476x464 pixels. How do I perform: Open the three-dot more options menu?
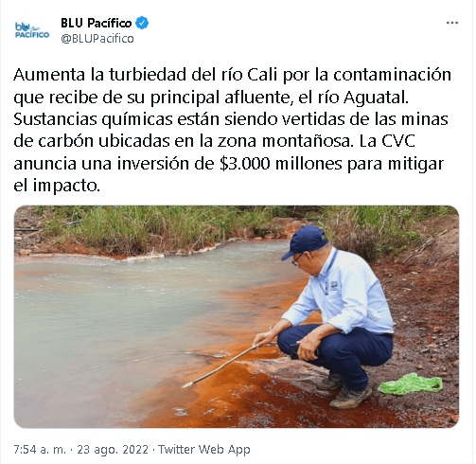(452, 23)
